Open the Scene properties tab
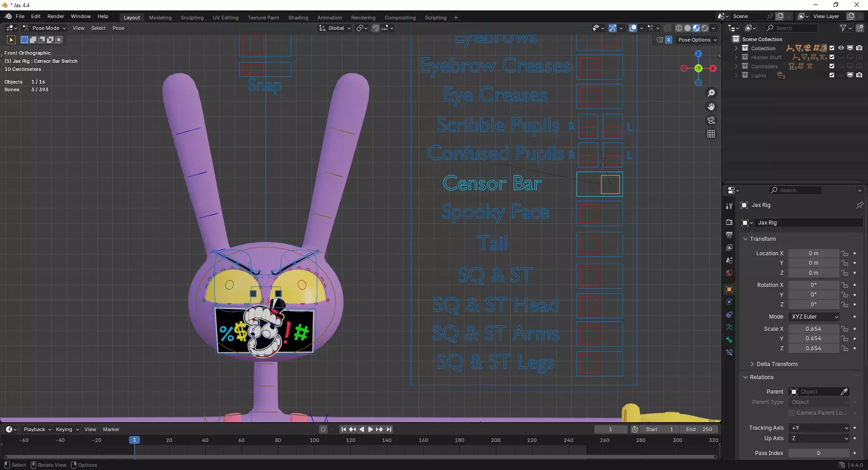This screenshot has height=470, width=868. tap(729, 260)
